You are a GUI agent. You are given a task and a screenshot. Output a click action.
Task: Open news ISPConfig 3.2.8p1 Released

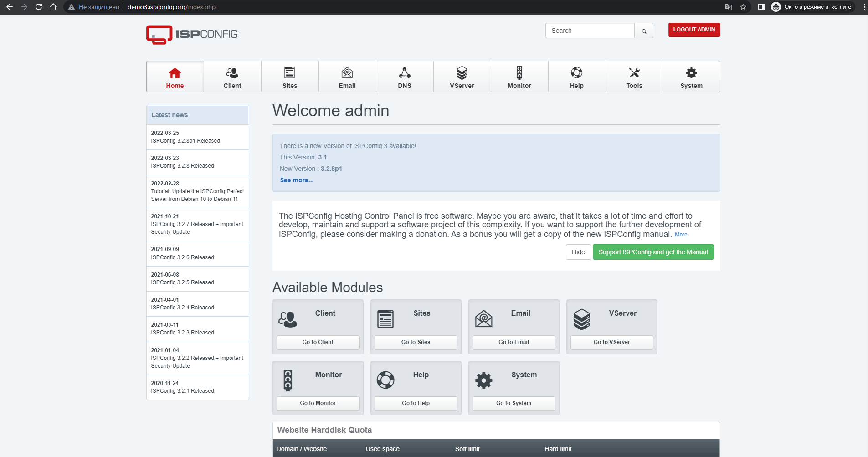pos(198,137)
